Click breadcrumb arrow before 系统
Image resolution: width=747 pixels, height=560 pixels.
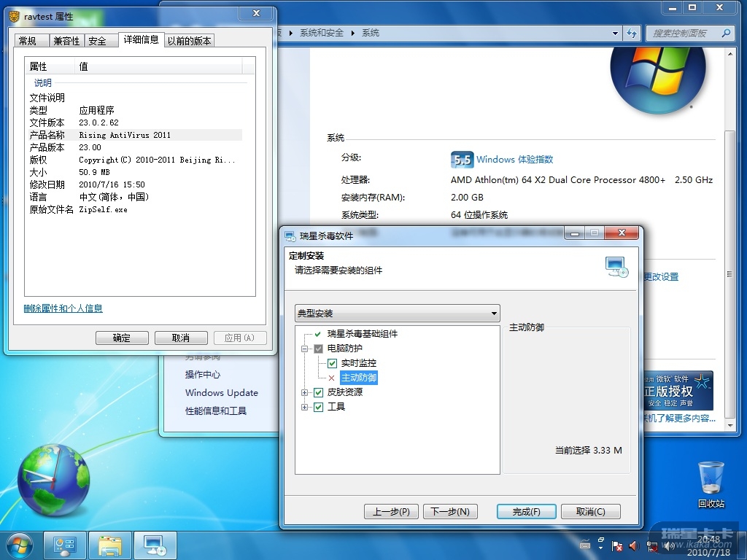coord(353,33)
